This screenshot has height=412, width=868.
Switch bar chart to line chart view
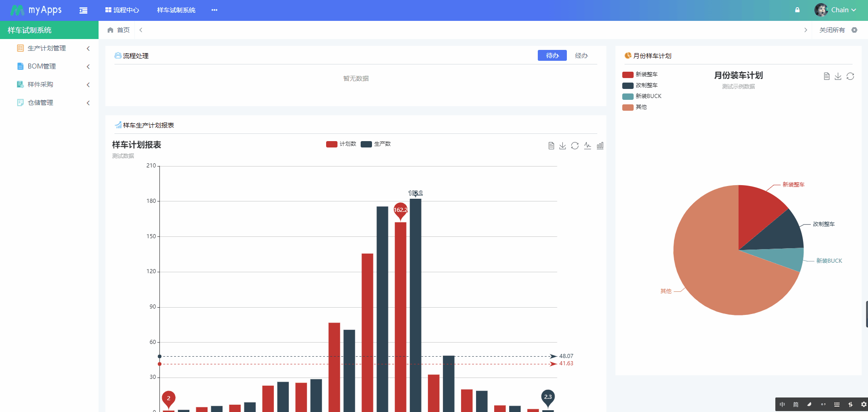587,146
